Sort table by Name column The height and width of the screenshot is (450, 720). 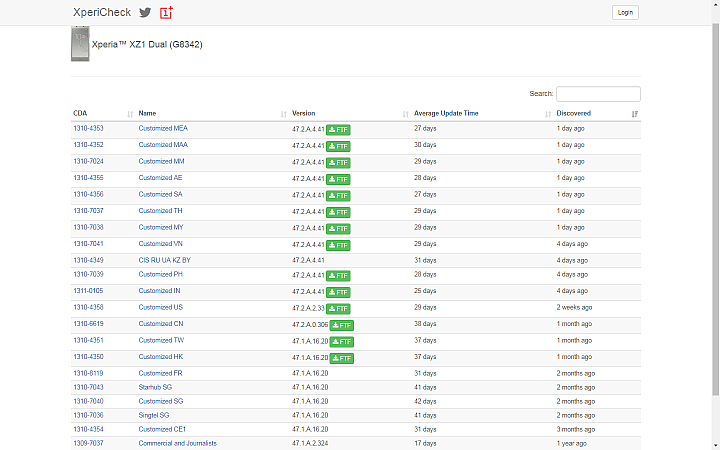point(213,113)
